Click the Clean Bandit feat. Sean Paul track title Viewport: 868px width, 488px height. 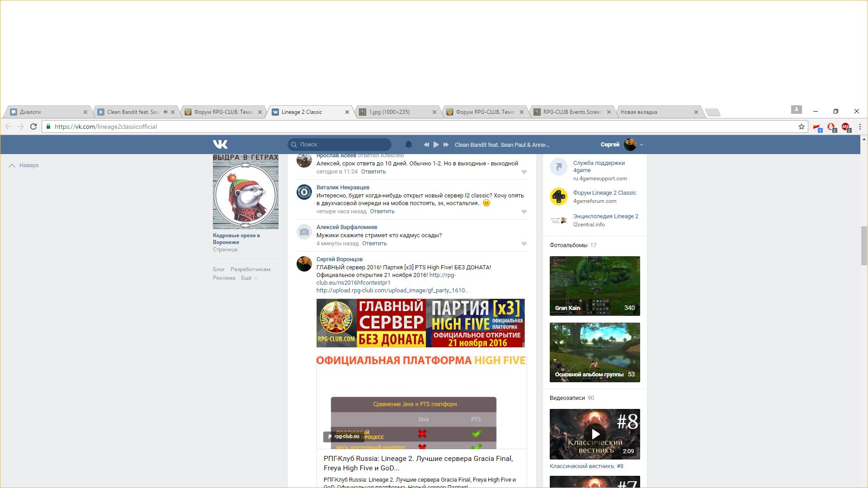tap(502, 145)
